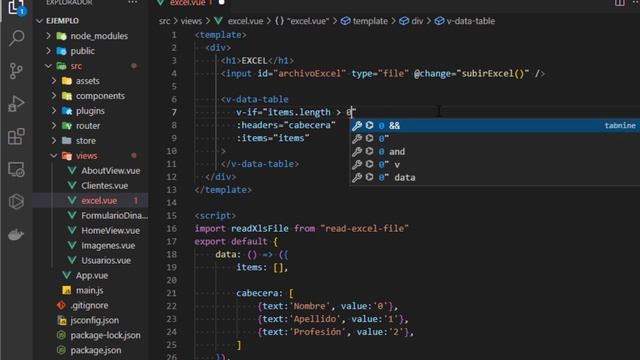Open the Remote Explorer view
This screenshot has width=640, height=360.
tap(16, 169)
